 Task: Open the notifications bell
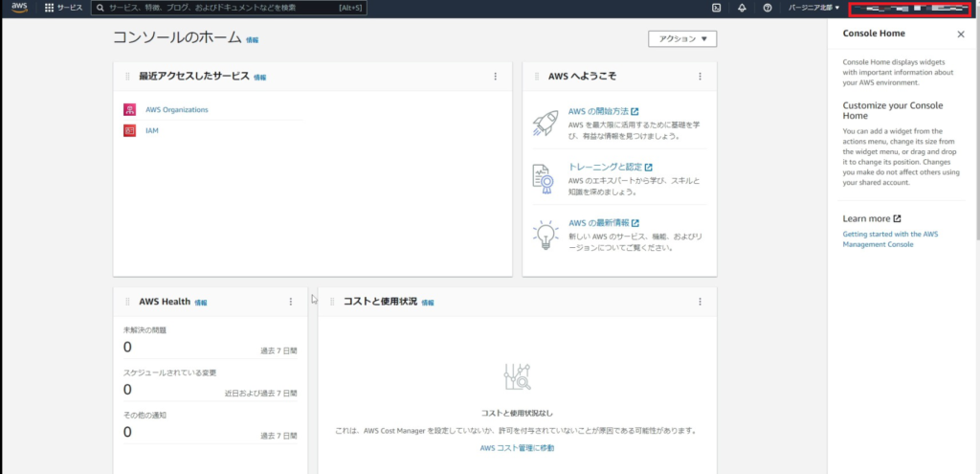coord(742,8)
